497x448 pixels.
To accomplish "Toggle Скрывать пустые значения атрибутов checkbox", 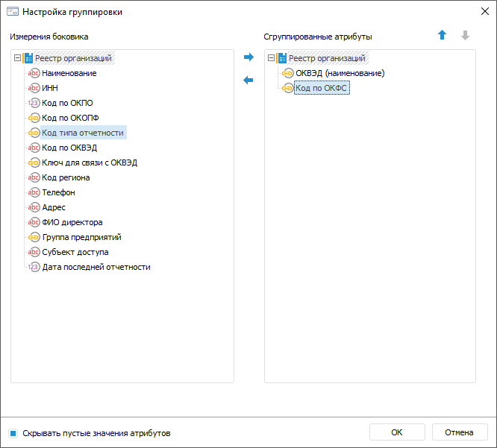I will point(13,432).
